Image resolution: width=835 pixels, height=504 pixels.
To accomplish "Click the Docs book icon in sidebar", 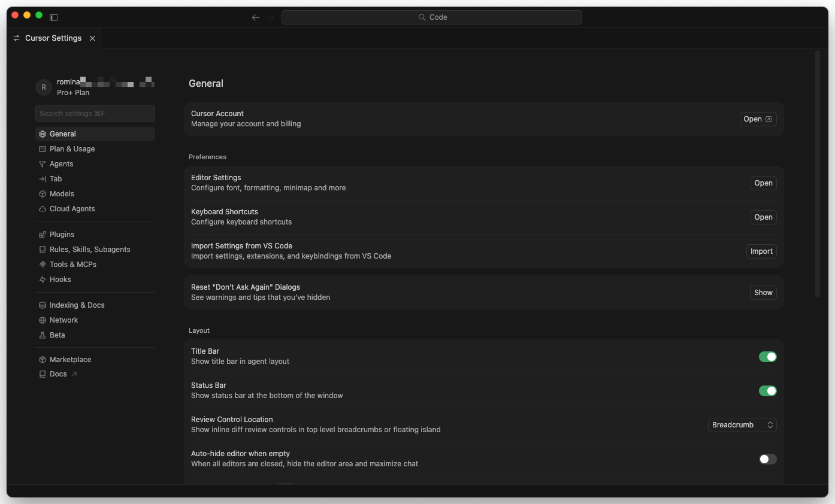I will click(43, 374).
